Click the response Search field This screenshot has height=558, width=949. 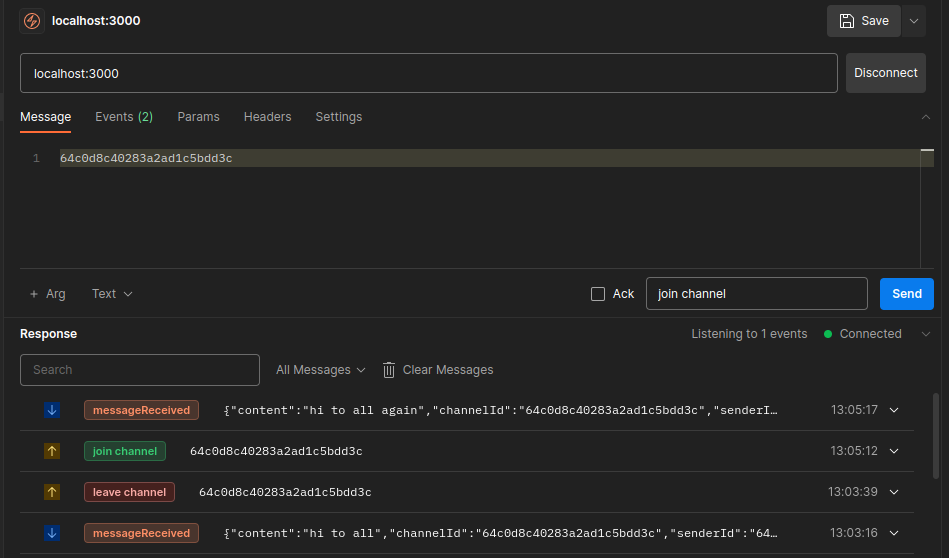tap(140, 370)
